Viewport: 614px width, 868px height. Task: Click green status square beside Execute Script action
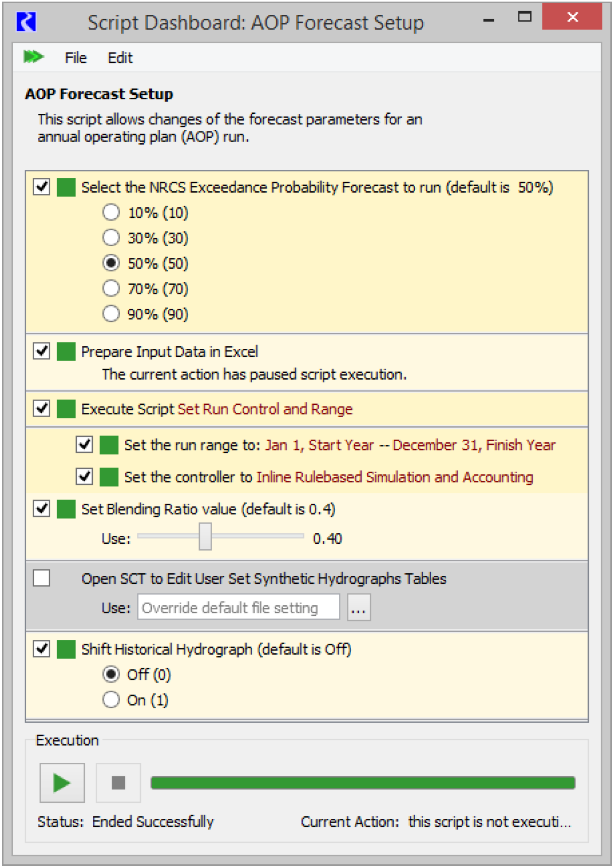pyautogui.click(x=66, y=409)
